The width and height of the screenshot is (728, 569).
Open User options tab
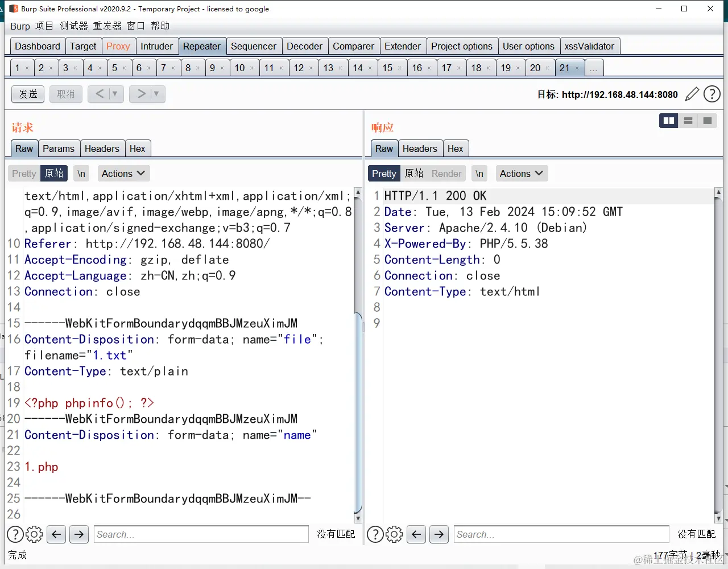528,46
